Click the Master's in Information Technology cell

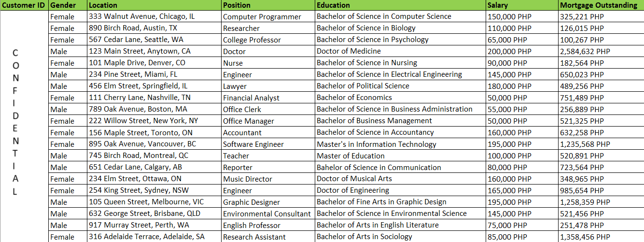pos(400,144)
